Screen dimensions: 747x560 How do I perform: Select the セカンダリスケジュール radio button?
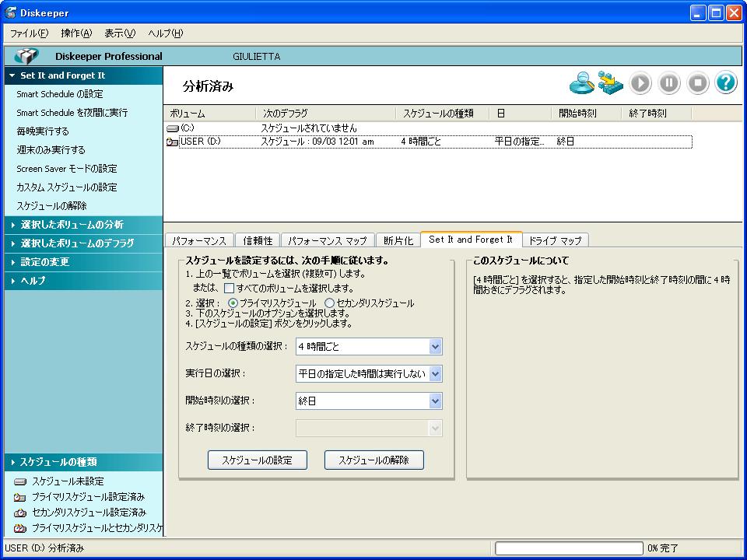(x=329, y=303)
